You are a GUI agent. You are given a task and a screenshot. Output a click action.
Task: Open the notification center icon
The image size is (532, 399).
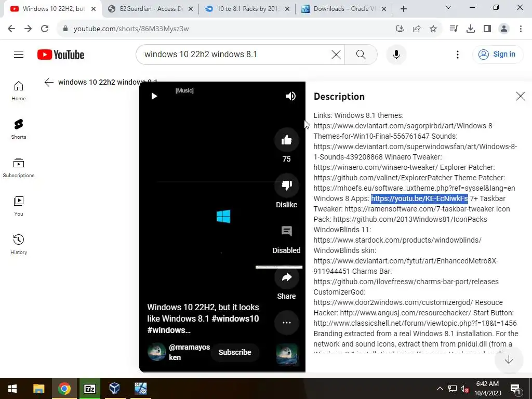[x=515, y=389]
